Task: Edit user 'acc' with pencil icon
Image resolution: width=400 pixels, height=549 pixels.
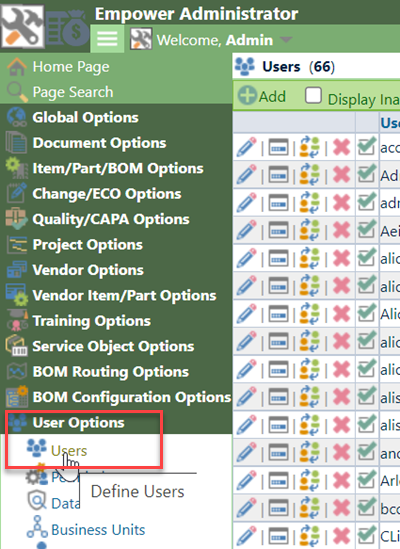Action: pyautogui.click(x=246, y=147)
